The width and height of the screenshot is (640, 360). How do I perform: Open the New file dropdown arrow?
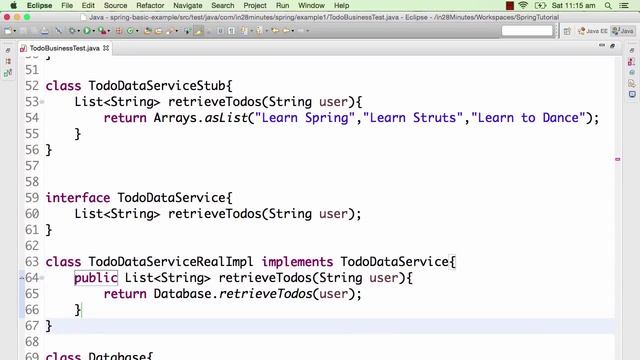15,31
